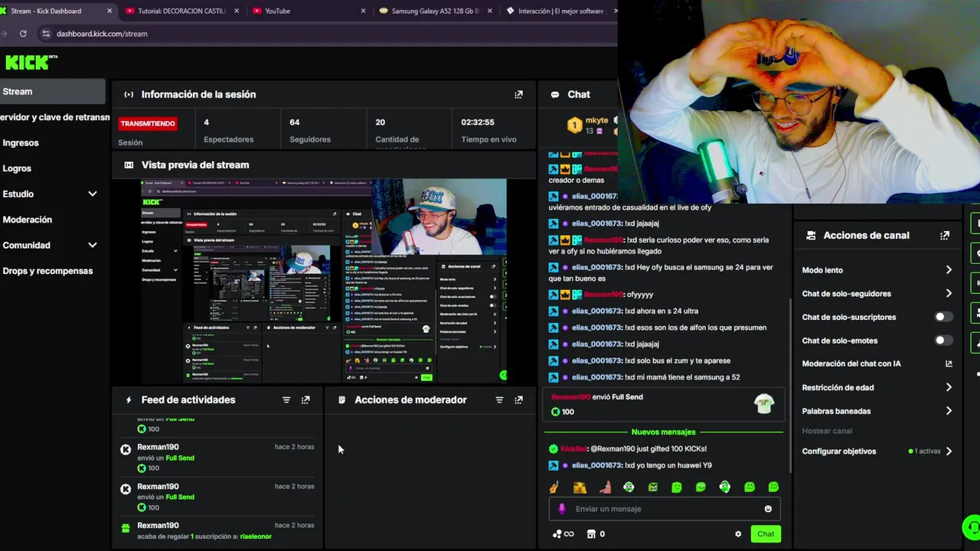Click Rexman190 in the suscripción regalada row
The image size is (980, 551).
158,526
